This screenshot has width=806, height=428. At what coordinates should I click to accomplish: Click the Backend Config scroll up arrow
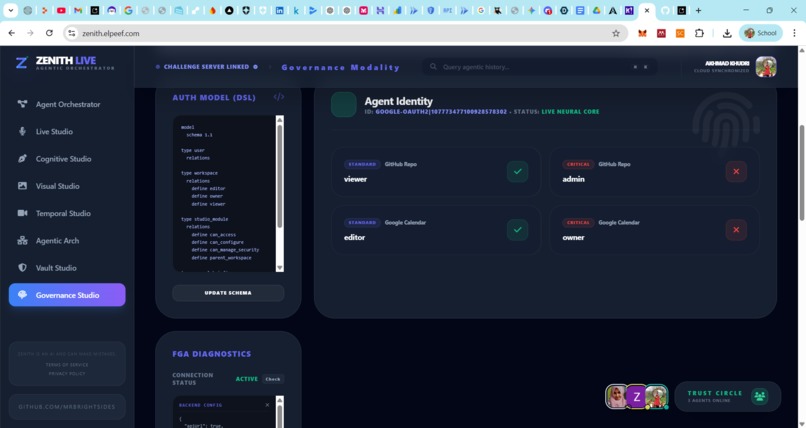point(280,400)
